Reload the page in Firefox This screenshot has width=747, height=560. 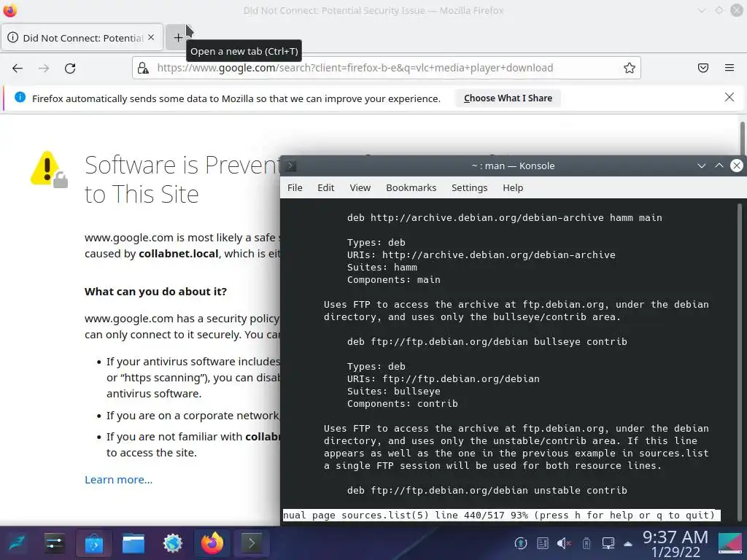point(70,68)
